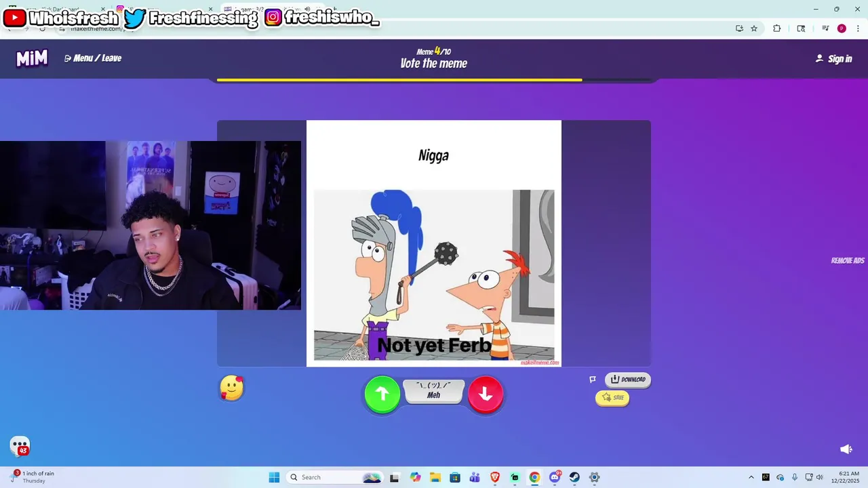Image resolution: width=868 pixels, height=488 pixels.
Task: Switch to Chrome on taskbar
Action: coord(534,477)
